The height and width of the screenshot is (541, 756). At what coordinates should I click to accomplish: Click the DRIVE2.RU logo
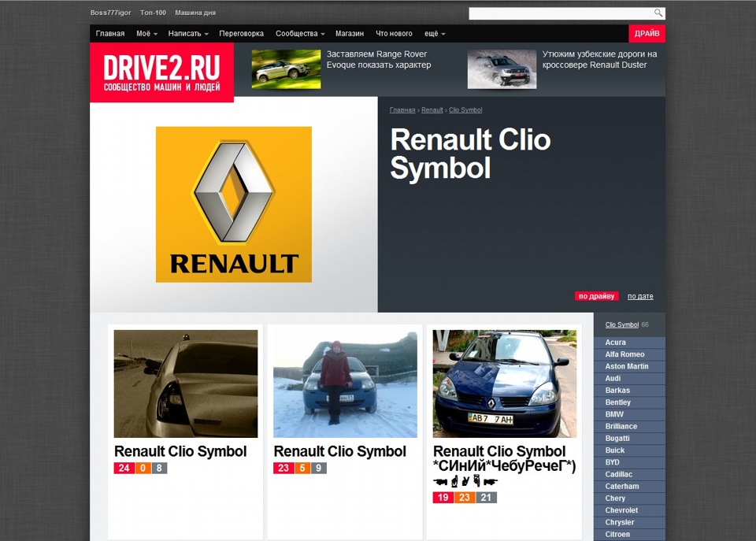pyautogui.click(x=161, y=72)
